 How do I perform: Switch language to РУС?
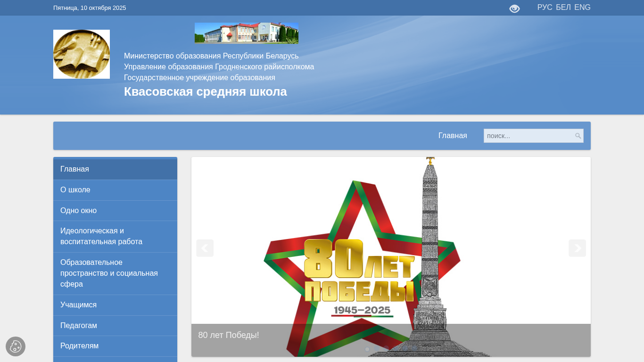[545, 8]
